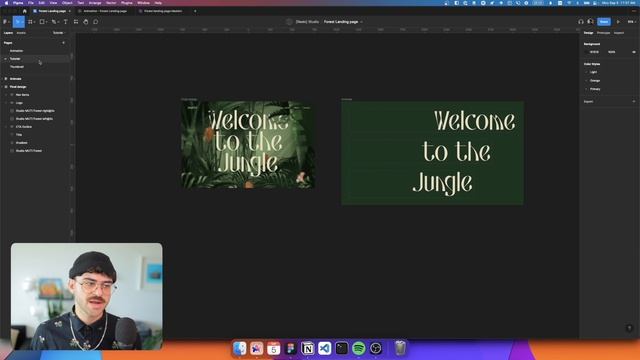The height and width of the screenshot is (360, 640).
Task: Collapse the Final design frame
Action: pyautogui.click(x=2, y=87)
